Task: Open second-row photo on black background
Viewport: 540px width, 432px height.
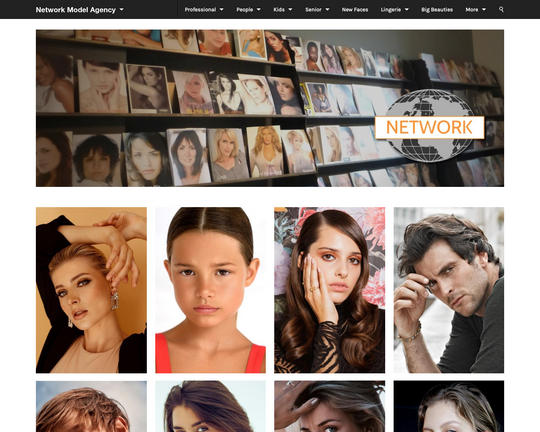Action: pos(449,407)
